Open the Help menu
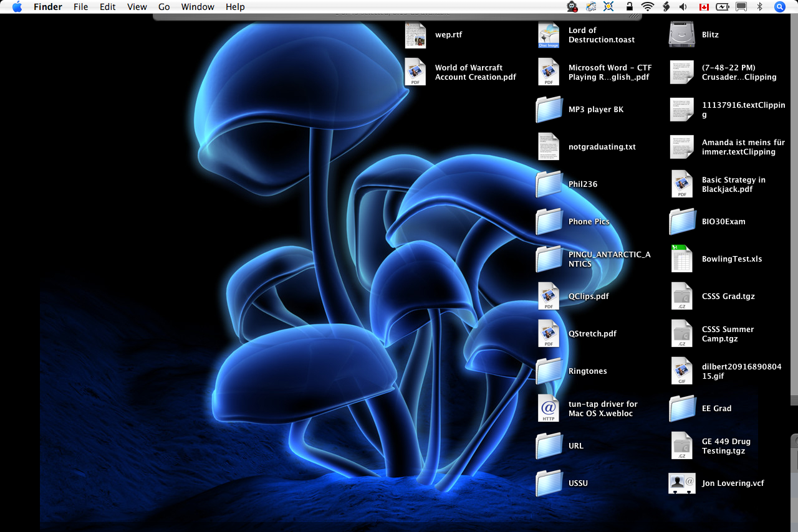This screenshot has width=798, height=532. pos(235,7)
